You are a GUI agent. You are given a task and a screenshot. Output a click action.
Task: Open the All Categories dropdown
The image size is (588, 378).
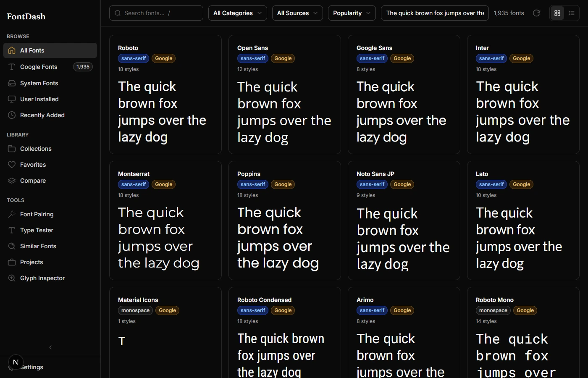coord(237,13)
